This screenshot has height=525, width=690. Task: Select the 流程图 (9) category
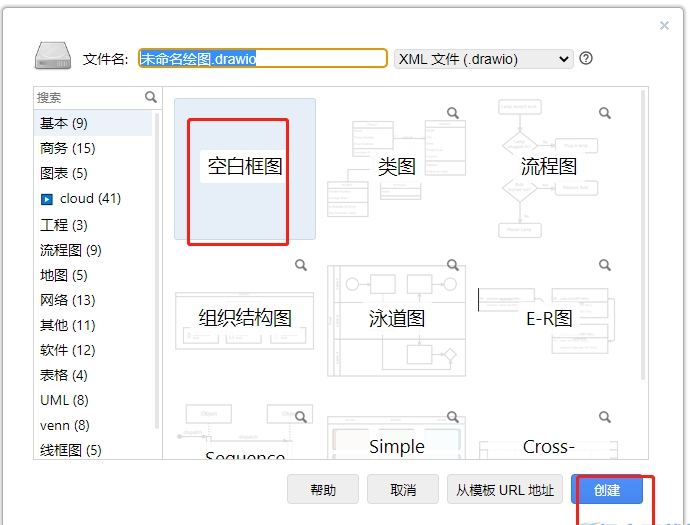[x=70, y=250]
